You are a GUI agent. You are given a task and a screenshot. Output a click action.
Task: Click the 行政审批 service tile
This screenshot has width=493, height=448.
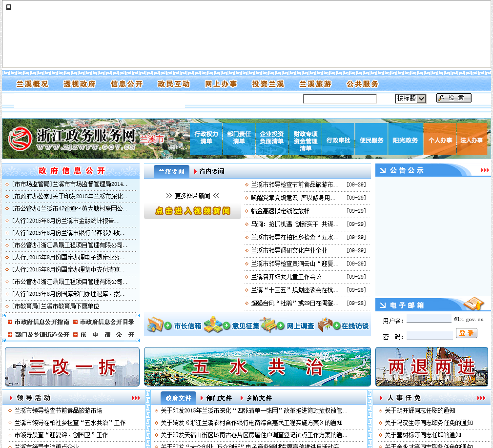pos(338,140)
